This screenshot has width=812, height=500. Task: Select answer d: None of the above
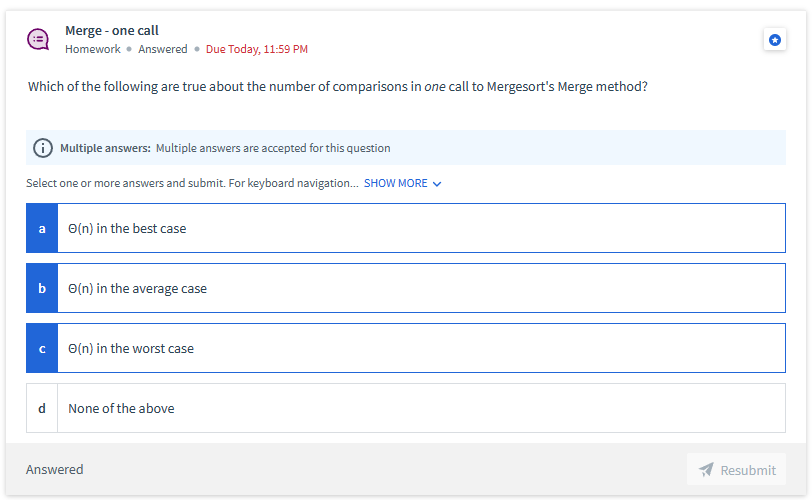click(406, 408)
